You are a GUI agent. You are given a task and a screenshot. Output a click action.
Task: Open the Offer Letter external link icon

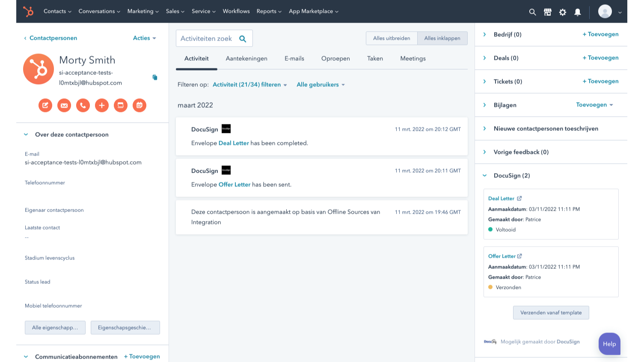pos(519,256)
